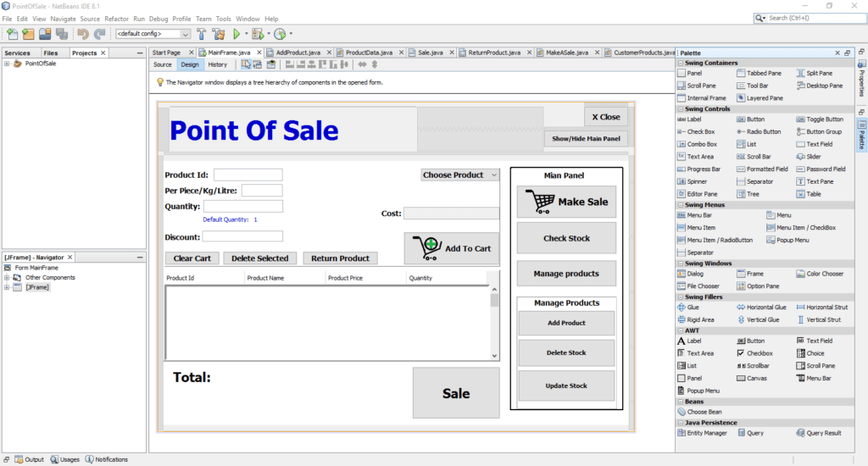
Task: Click the Undo toolbar icon
Action: pyautogui.click(x=83, y=34)
